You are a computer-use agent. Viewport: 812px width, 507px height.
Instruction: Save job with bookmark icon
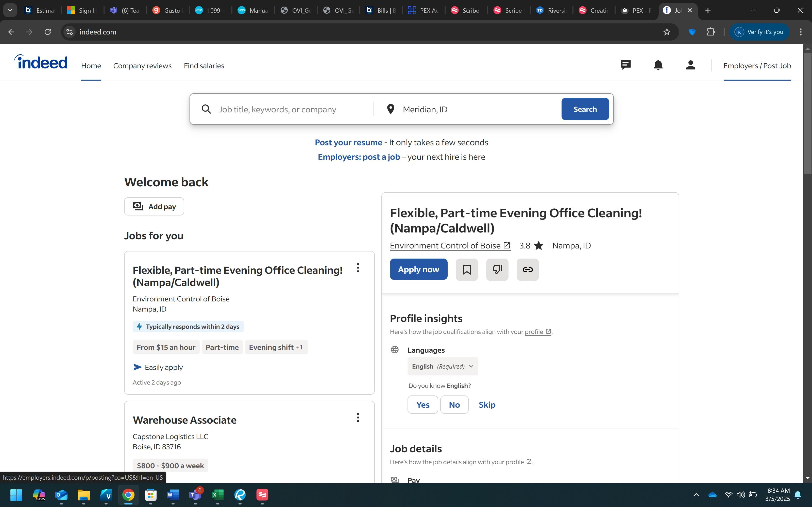[x=466, y=269]
